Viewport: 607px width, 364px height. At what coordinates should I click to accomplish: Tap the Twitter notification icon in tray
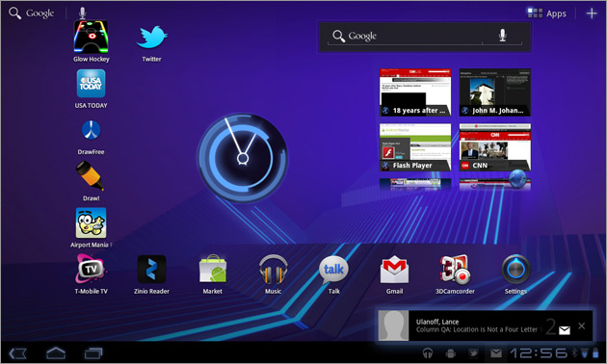click(473, 352)
